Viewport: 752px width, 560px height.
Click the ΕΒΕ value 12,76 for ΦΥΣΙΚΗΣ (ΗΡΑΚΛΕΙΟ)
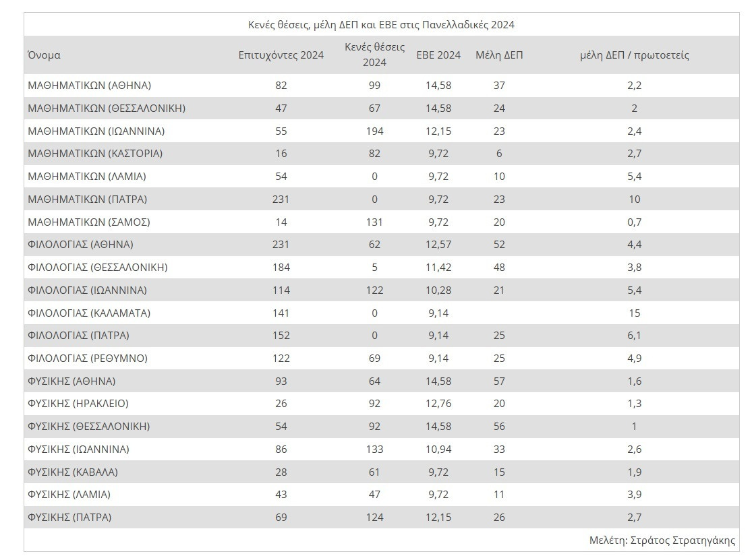click(437, 404)
